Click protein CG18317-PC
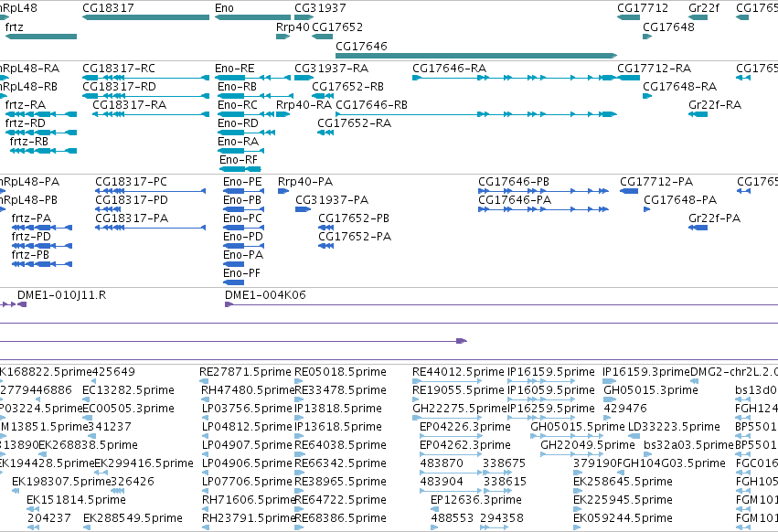 (x=150, y=191)
